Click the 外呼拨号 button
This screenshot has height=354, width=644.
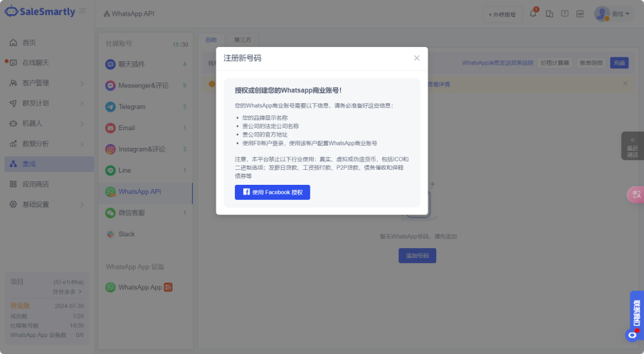tap(502, 14)
